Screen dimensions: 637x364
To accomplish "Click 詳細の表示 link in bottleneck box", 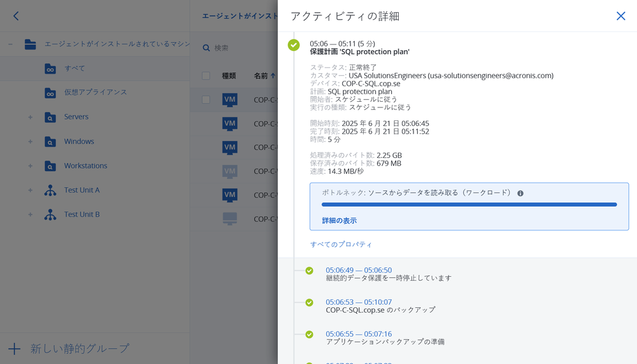I will coord(340,221).
